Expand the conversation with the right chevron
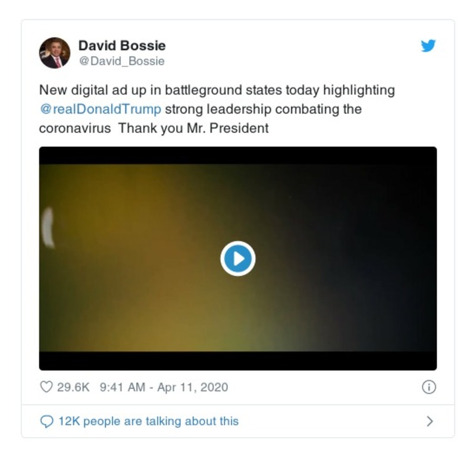 [429, 422]
